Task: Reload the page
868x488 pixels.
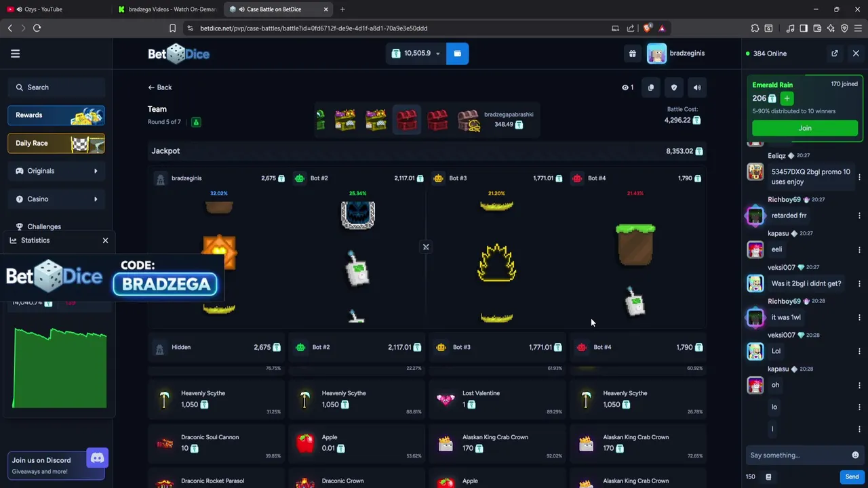Action: tap(37, 28)
